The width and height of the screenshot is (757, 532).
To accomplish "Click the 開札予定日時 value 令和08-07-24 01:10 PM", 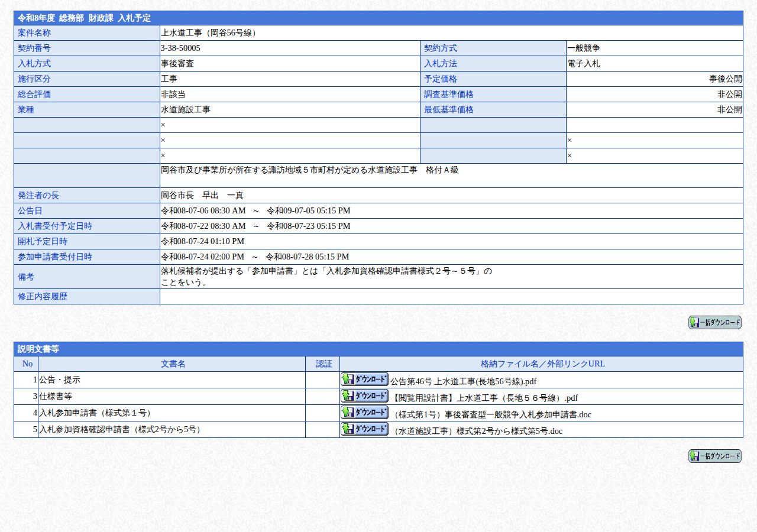I will (x=202, y=242).
